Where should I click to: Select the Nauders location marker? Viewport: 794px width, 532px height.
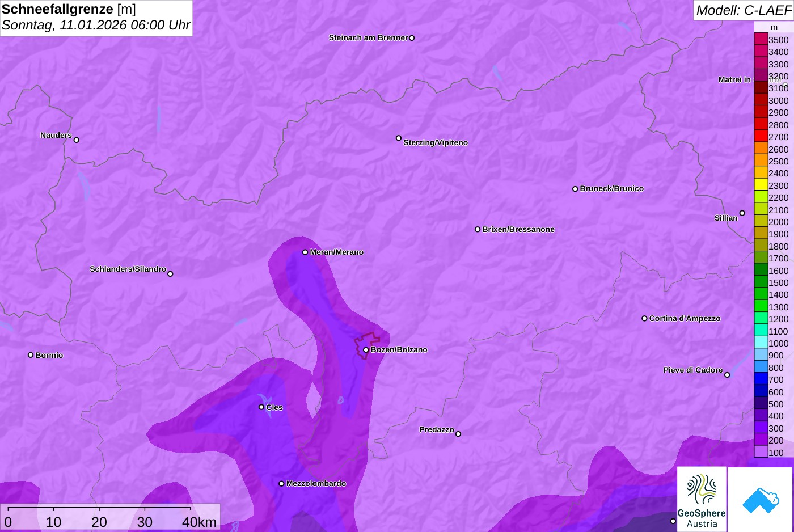(x=77, y=140)
